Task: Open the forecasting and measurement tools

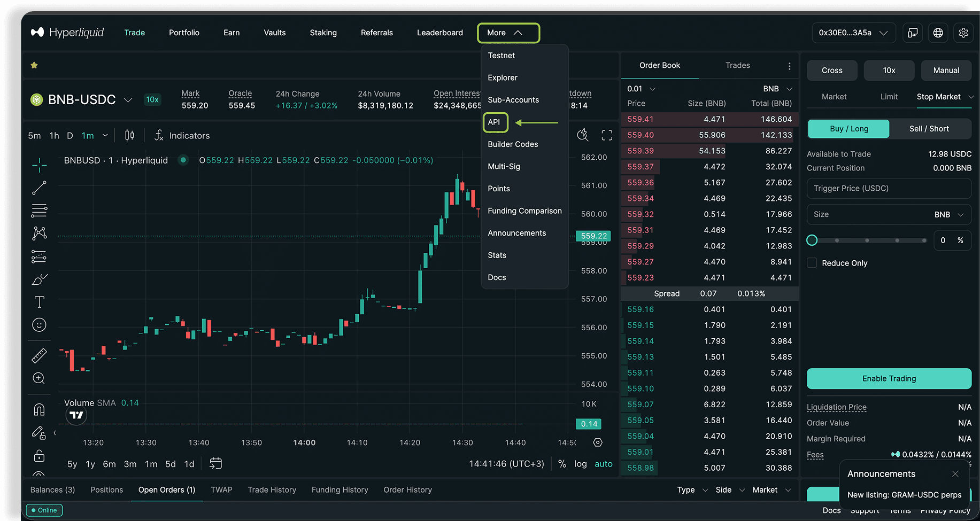Action: tap(39, 256)
